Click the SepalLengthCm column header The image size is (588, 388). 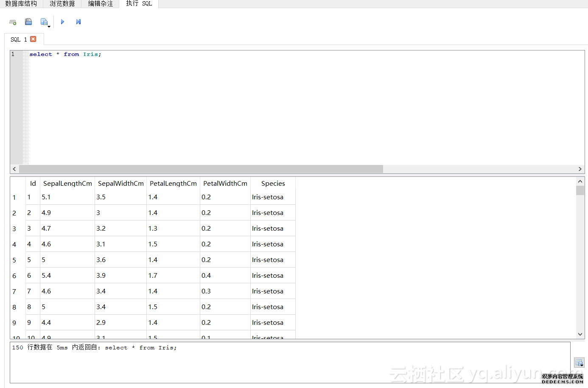67,184
